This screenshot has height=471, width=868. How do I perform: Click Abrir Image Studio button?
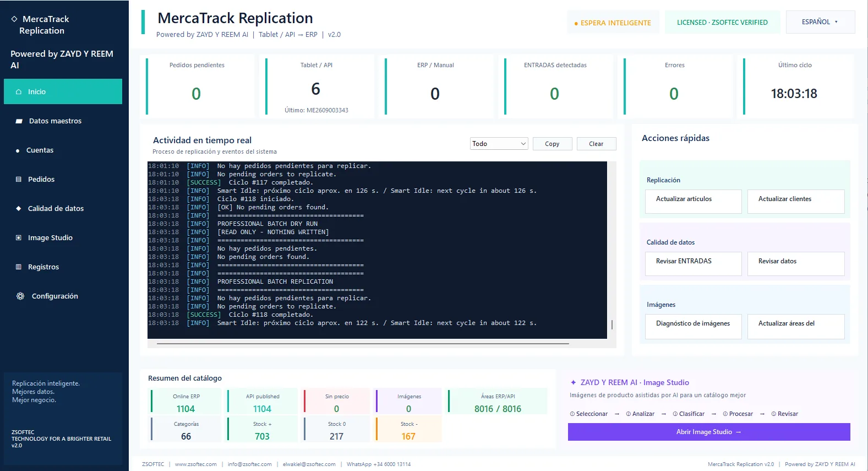click(709, 432)
